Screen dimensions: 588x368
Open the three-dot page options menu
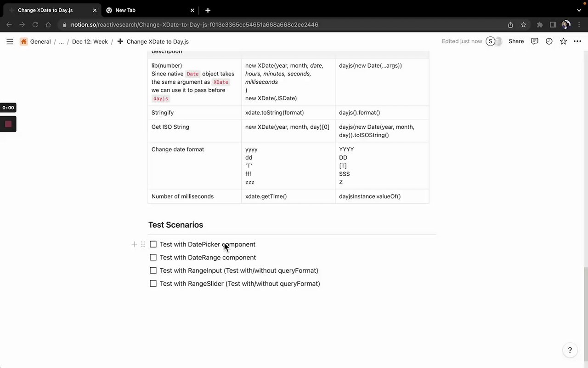click(577, 41)
